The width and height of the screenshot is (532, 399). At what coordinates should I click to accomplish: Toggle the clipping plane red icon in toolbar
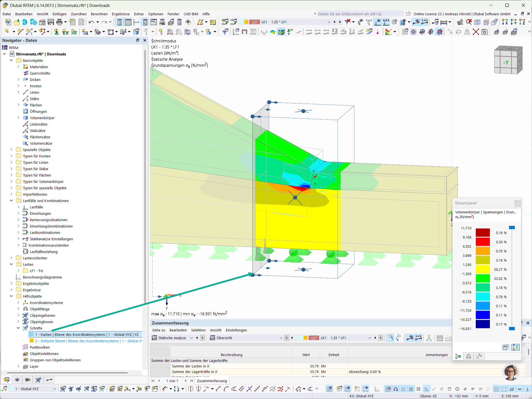coord(439,32)
